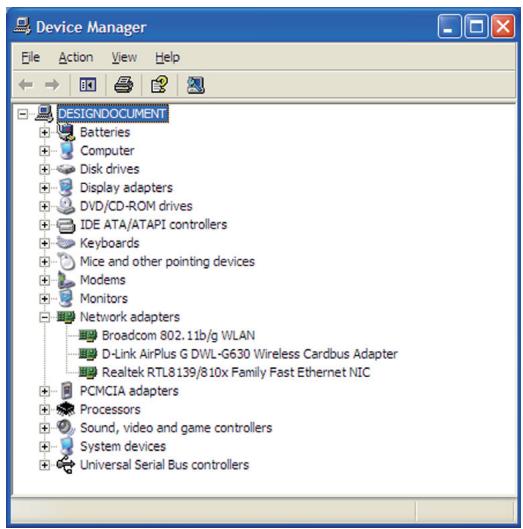
Task: Expand the PCMCIA adapters node
Action: point(44,391)
